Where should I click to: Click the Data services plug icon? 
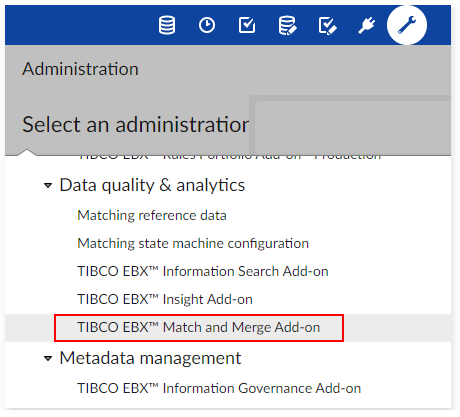(x=367, y=25)
